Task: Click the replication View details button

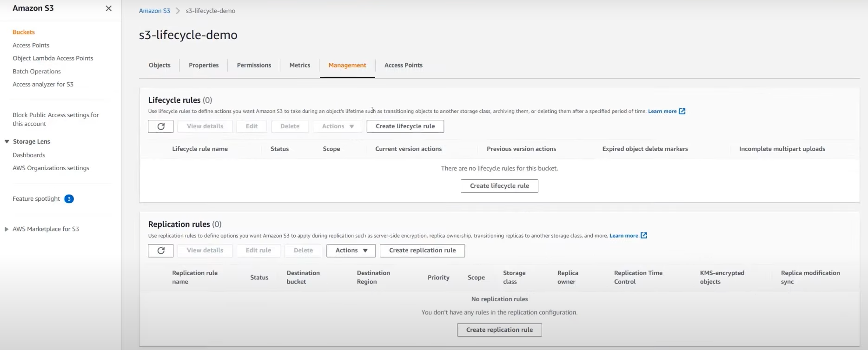Action: [205, 251]
